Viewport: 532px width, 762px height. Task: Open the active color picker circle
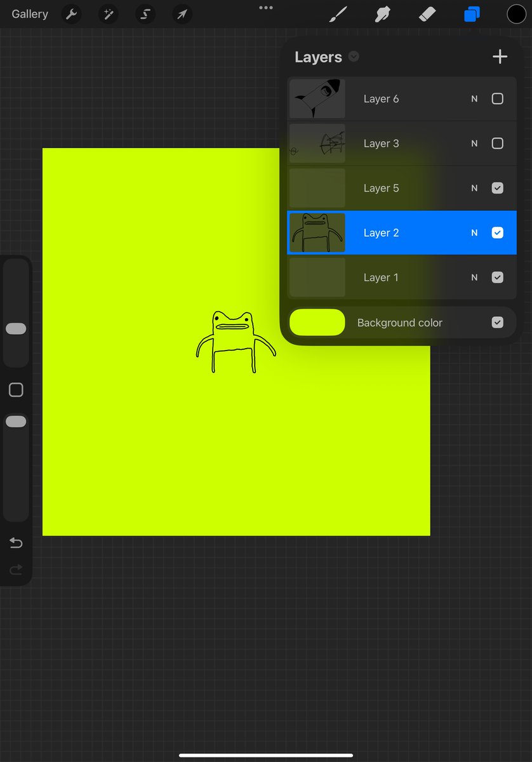point(516,14)
